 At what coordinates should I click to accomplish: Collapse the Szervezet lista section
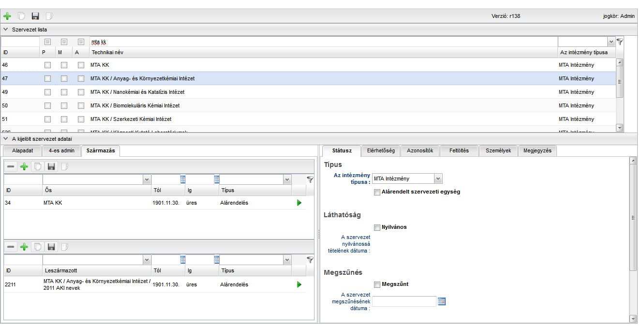[6, 30]
